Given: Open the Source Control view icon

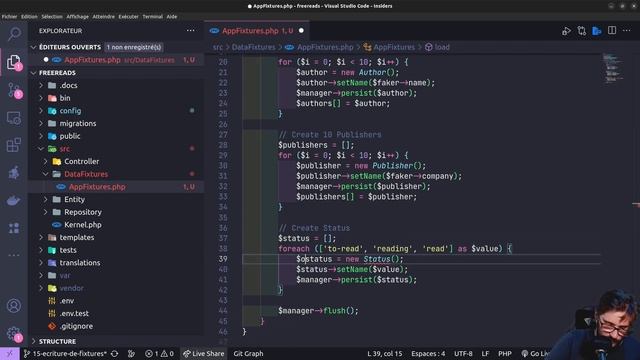Looking at the screenshot, I should pyautogui.click(x=14, y=90).
